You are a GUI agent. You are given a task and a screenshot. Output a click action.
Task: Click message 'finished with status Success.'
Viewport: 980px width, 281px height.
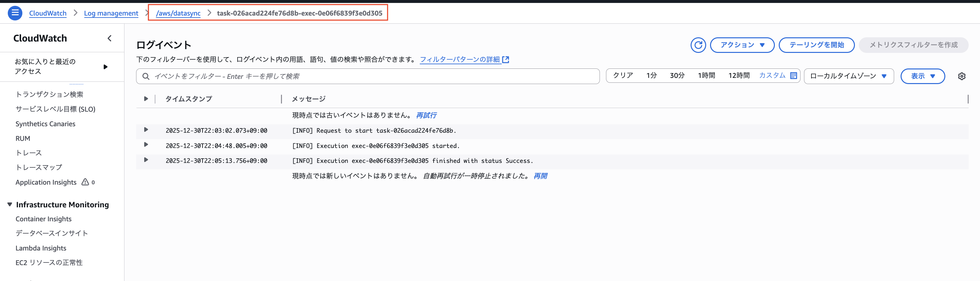pos(483,161)
